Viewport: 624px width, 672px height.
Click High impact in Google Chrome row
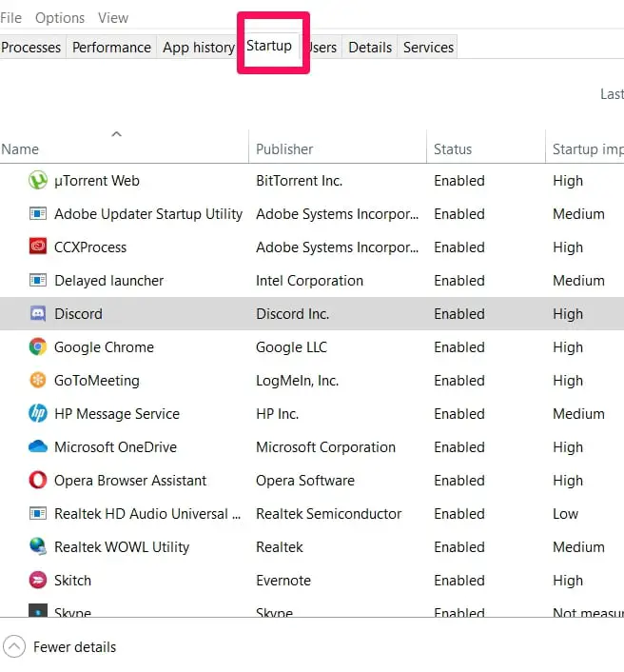click(x=568, y=347)
